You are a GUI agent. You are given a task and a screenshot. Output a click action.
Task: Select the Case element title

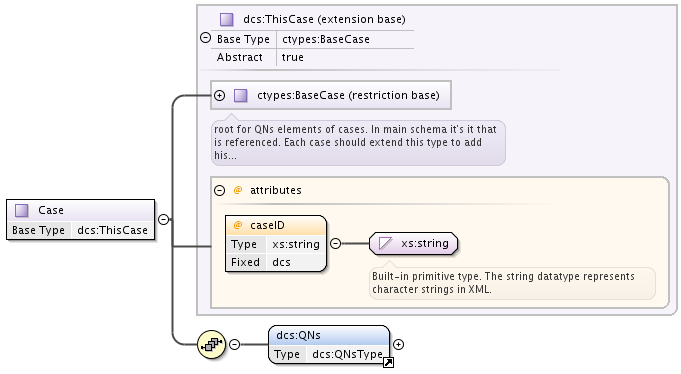51,210
